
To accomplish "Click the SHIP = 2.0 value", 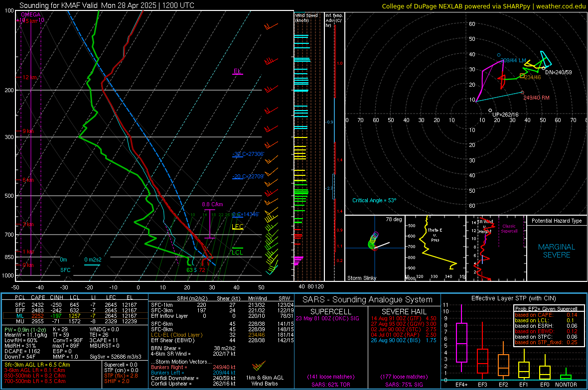I will pyautogui.click(x=117, y=381).
